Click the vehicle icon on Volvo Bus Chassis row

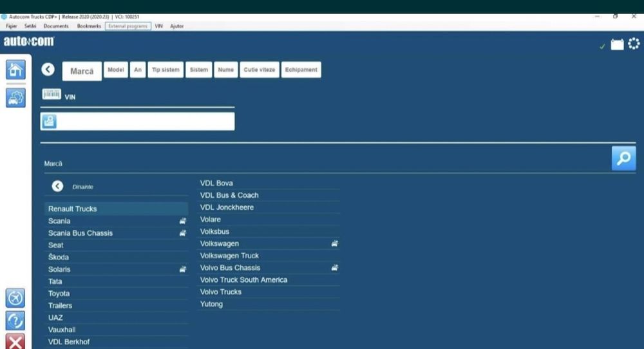(335, 268)
